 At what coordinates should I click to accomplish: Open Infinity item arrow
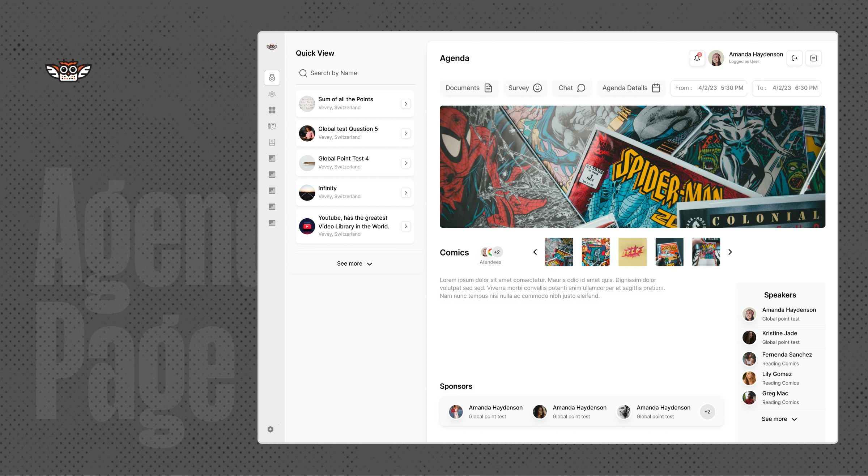coord(406,193)
